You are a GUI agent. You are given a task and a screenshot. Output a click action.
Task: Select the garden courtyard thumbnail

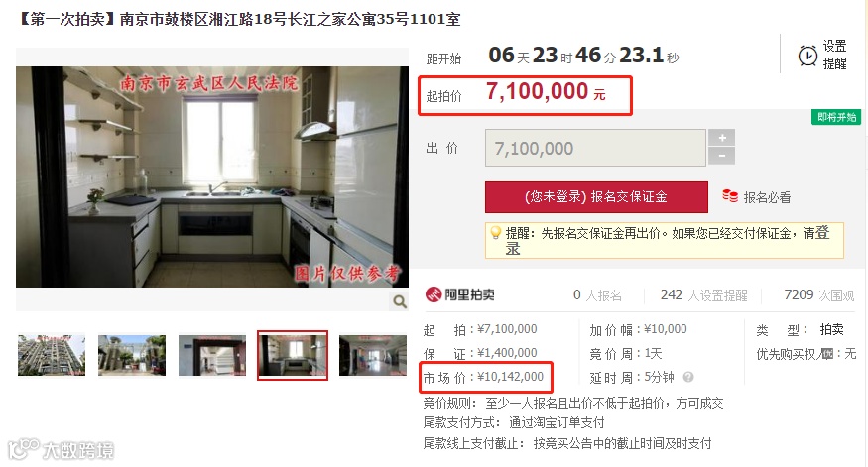pos(132,355)
